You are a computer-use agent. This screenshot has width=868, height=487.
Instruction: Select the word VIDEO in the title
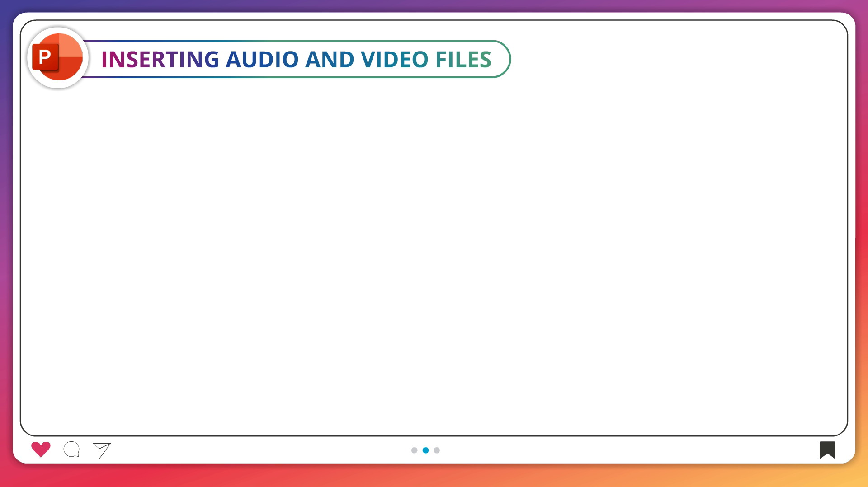[x=394, y=60]
